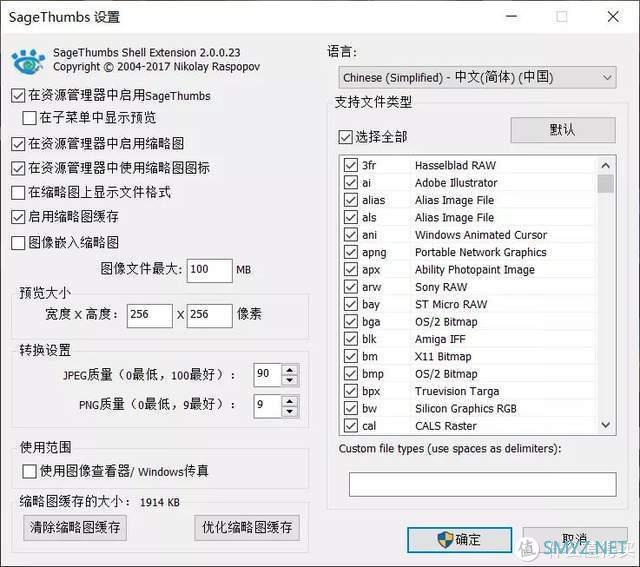Enable 图像嵌入缩略图 checkbox

click(x=18, y=243)
